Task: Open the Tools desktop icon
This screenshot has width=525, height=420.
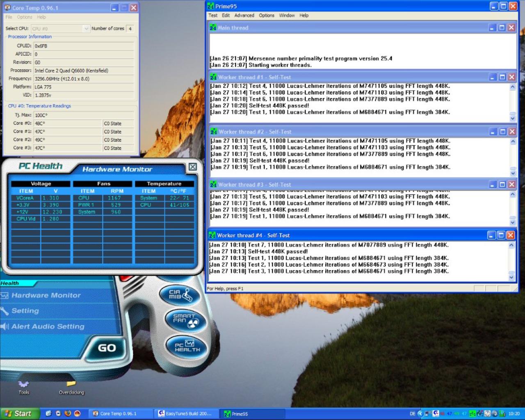Action: pyautogui.click(x=24, y=387)
